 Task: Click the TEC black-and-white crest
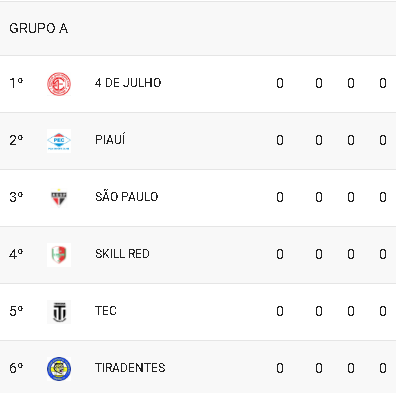[59, 312]
